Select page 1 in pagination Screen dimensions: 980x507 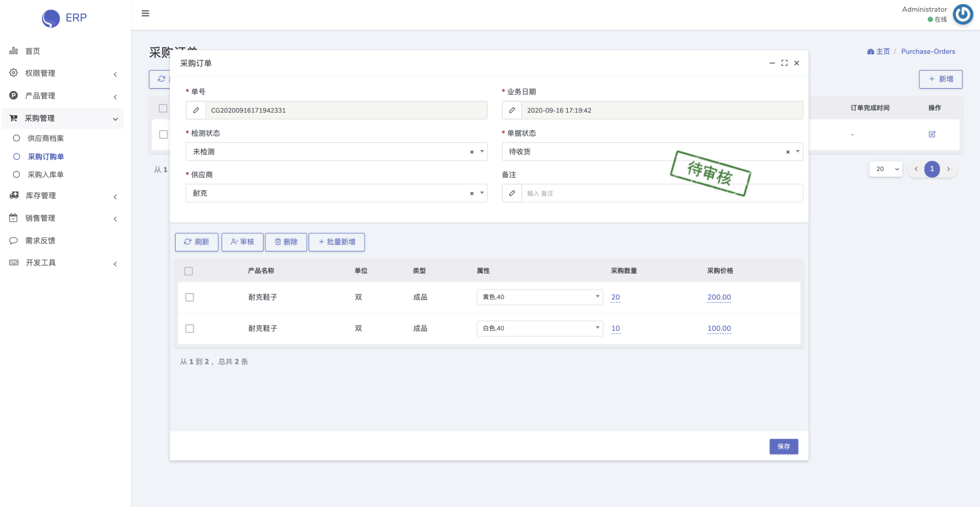[932, 169]
